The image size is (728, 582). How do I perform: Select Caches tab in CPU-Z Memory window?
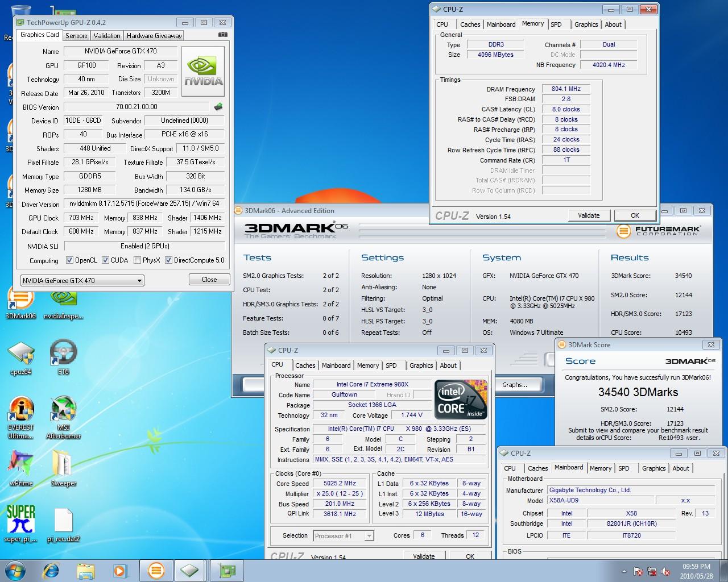[470, 24]
